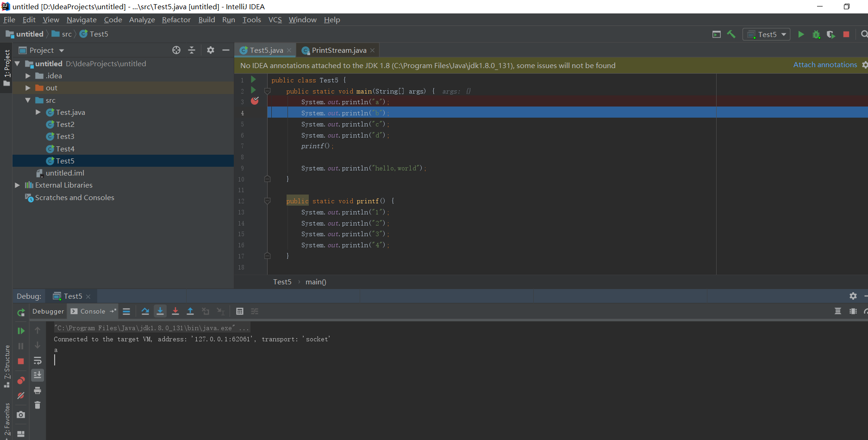The image size is (868, 440).
Task: Rerun Test5 from the Debug panel
Action: pos(21,313)
